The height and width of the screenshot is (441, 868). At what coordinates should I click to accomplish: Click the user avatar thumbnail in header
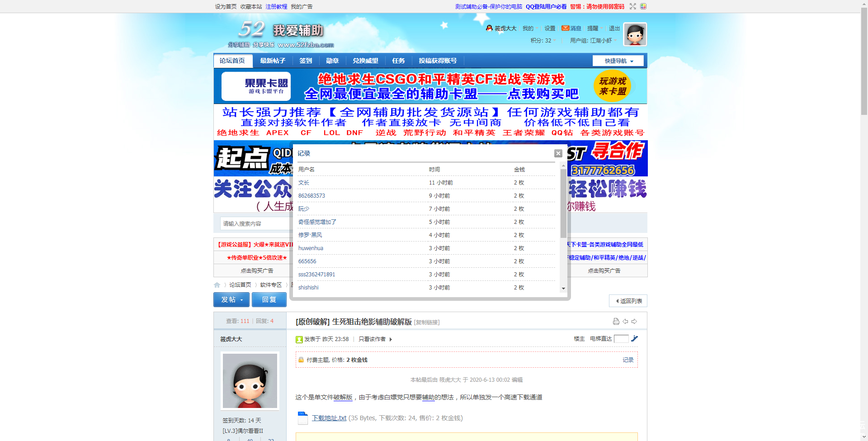click(635, 34)
